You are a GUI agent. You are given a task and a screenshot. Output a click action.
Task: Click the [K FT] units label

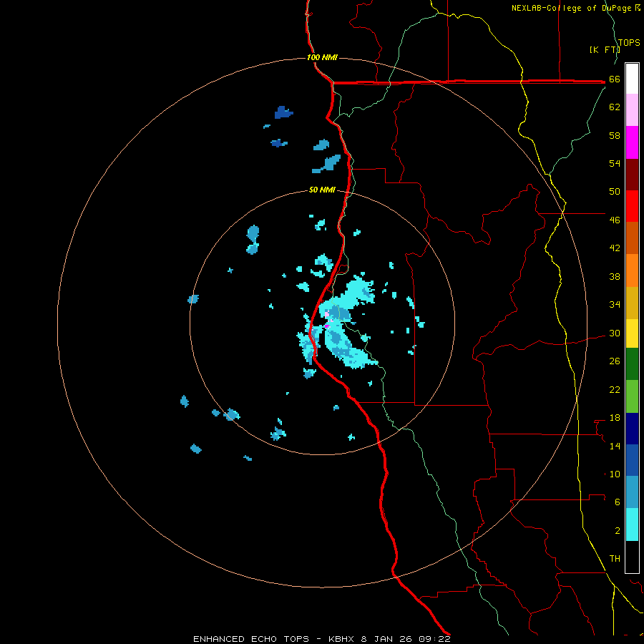tap(604, 49)
